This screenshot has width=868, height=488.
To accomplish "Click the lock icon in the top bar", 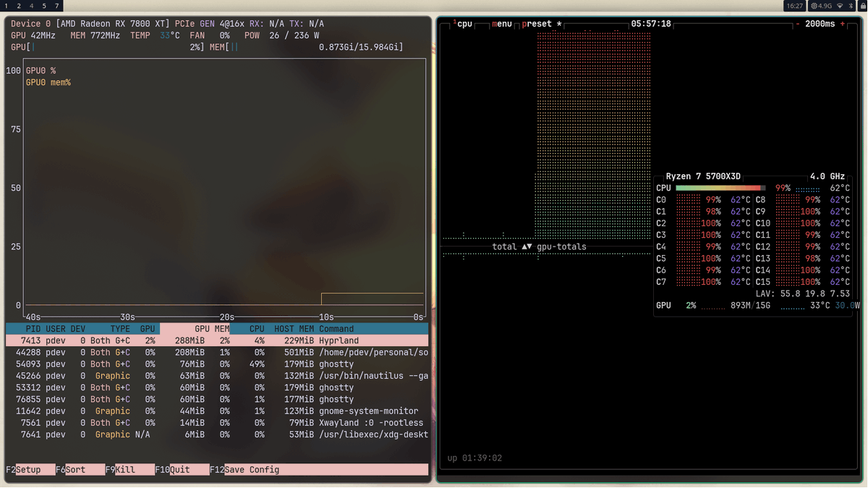I will 863,6.
